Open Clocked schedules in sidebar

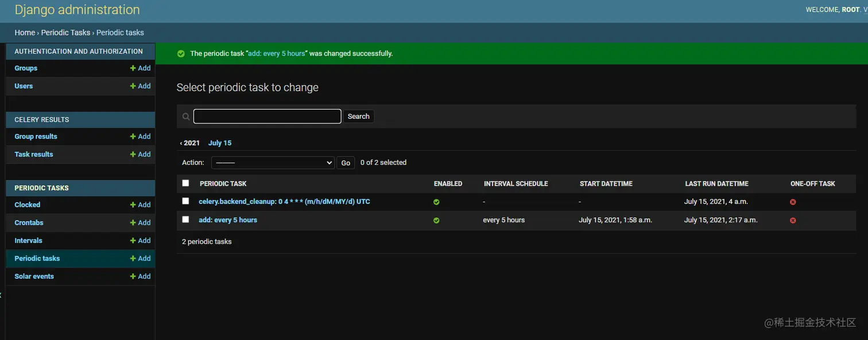pos(28,204)
